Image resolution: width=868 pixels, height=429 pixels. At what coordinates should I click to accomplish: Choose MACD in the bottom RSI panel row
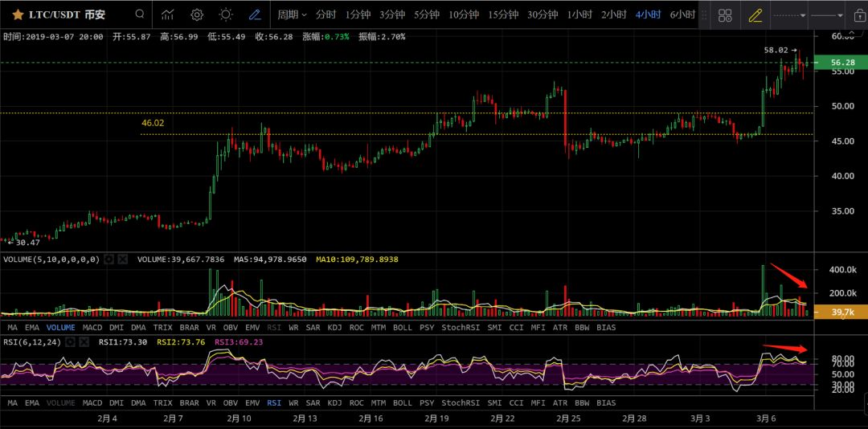(93, 403)
